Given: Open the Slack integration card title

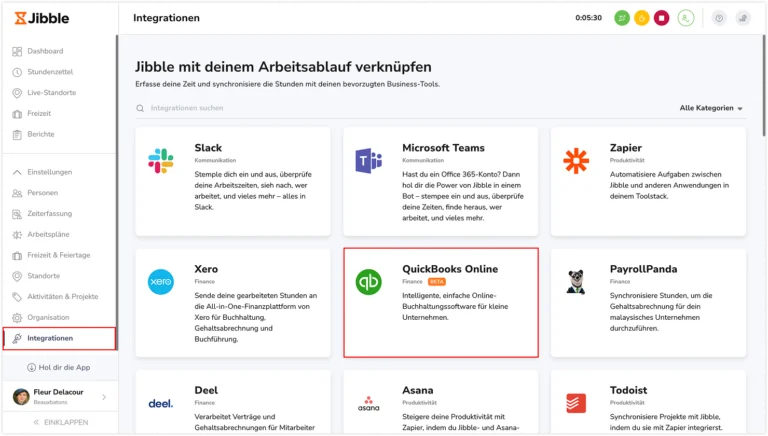Looking at the screenshot, I should pos(208,147).
